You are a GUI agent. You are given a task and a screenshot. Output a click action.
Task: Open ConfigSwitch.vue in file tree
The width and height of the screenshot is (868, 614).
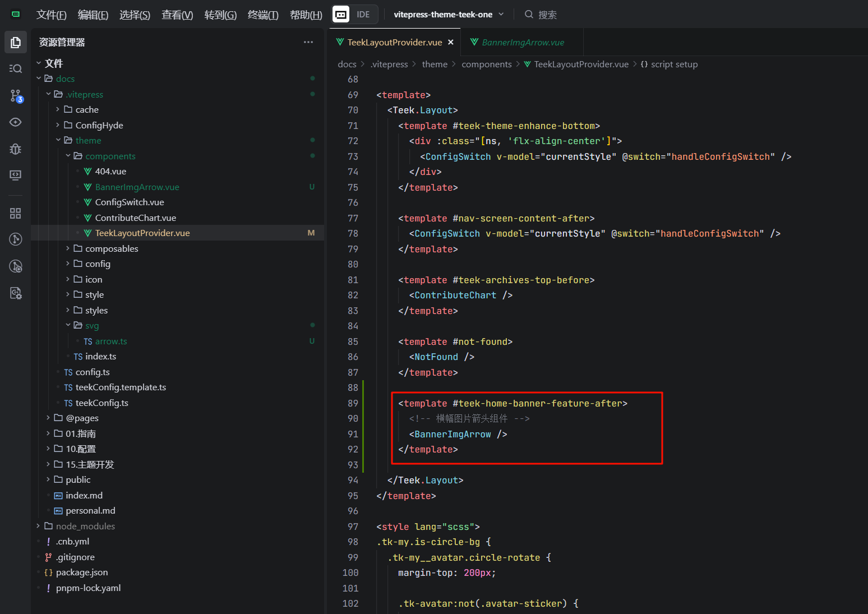click(x=130, y=202)
